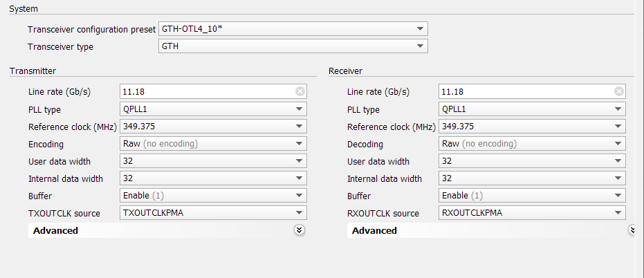Clear the Transmitter line rate field
This screenshot has height=278, width=644.
(300, 91)
